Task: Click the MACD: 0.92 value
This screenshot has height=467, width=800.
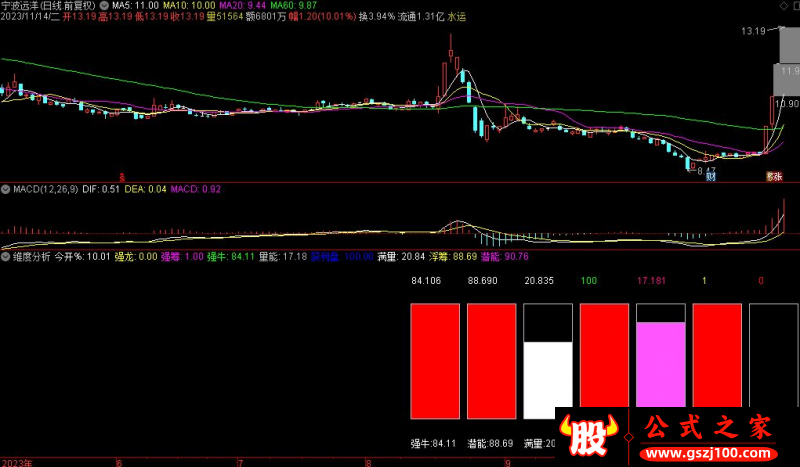Action: click(195, 189)
